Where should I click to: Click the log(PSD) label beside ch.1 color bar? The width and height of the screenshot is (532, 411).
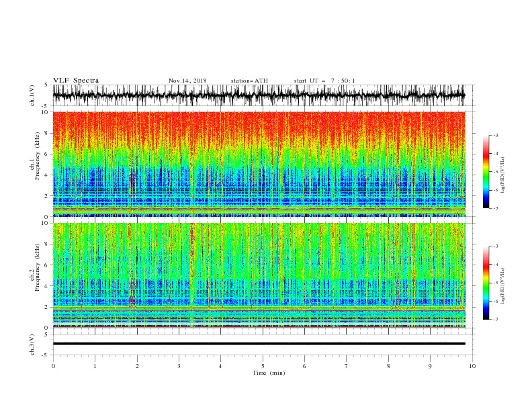point(503,175)
